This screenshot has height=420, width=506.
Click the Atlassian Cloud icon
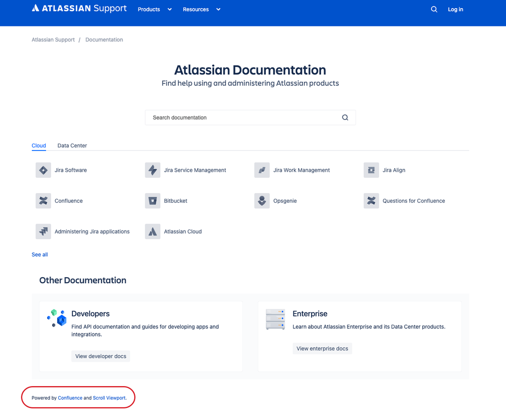pyautogui.click(x=152, y=232)
